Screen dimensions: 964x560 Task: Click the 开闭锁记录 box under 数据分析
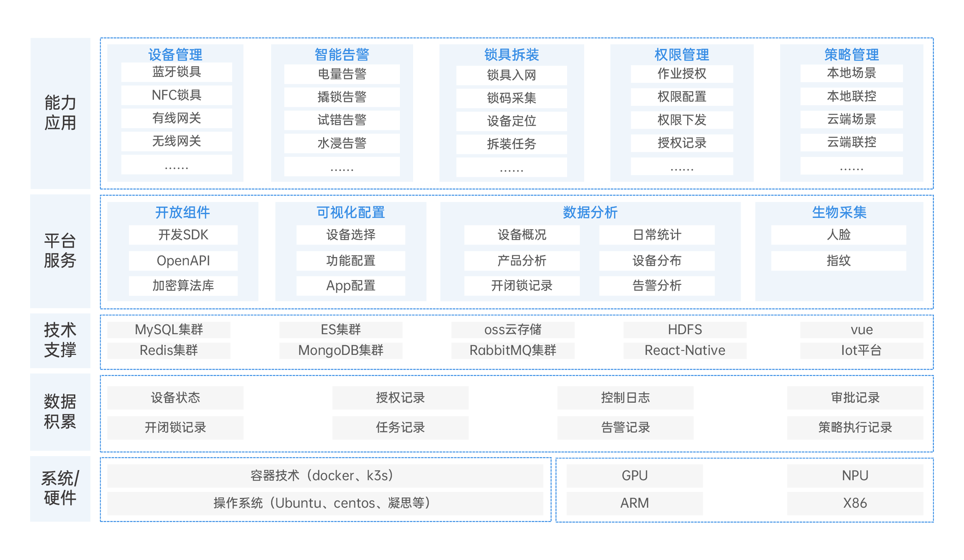pos(522,286)
